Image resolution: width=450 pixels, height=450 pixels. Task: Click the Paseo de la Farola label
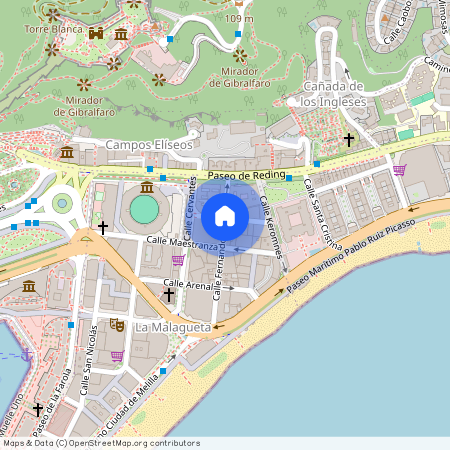[x=52, y=402]
